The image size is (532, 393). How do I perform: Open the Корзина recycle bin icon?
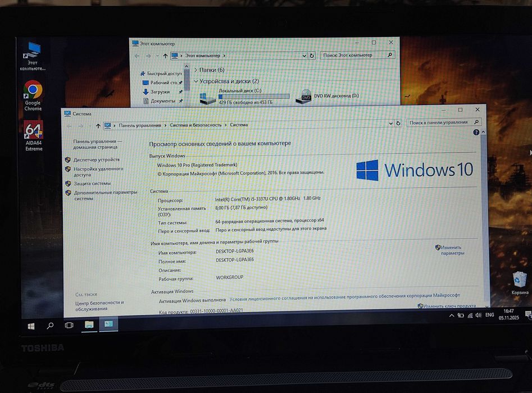click(x=520, y=283)
